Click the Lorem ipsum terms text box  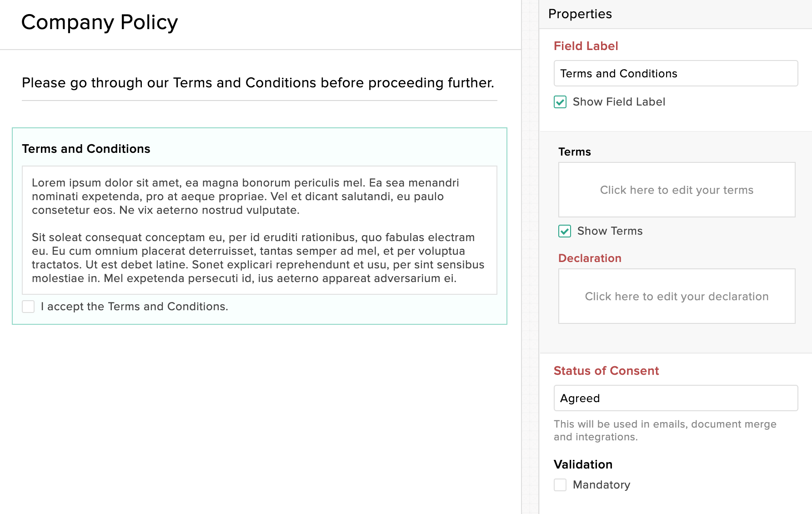pyautogui.click(x=259, y=230)
